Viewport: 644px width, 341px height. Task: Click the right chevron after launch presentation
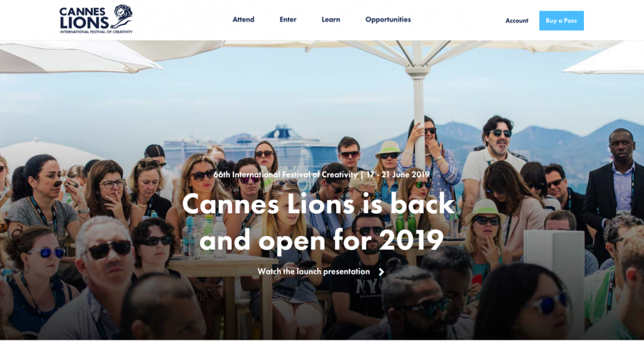click(381, 272)
